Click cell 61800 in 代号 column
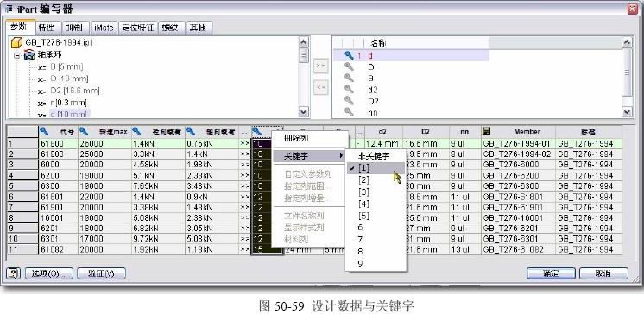Viewport: 644px width, 314px height. click(x=58, y=144)
